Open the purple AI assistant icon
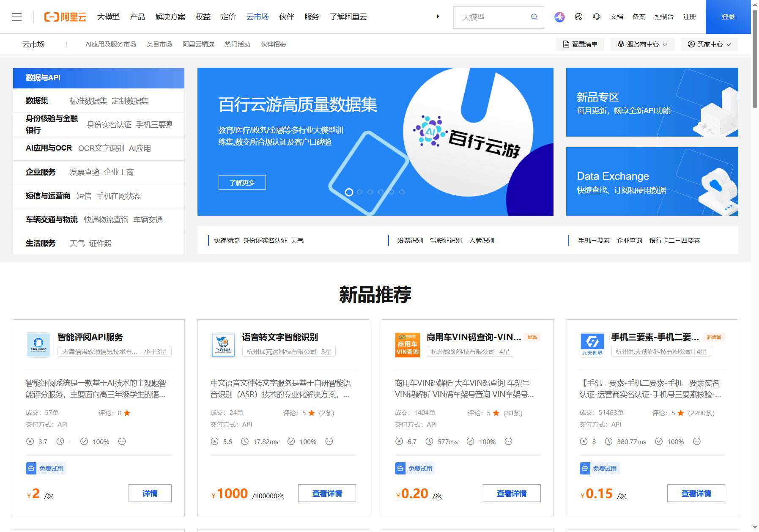Screen dimensions: 759x532 559,17
